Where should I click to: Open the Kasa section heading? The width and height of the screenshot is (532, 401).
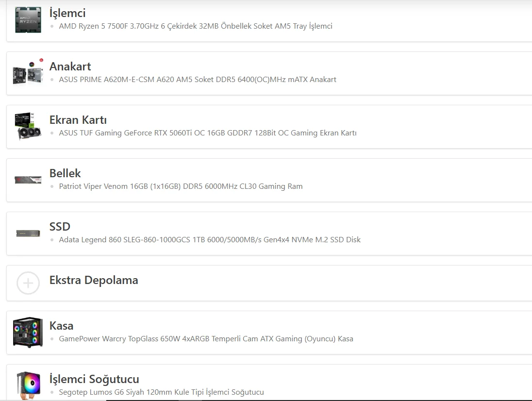click(x=61, y=326)
